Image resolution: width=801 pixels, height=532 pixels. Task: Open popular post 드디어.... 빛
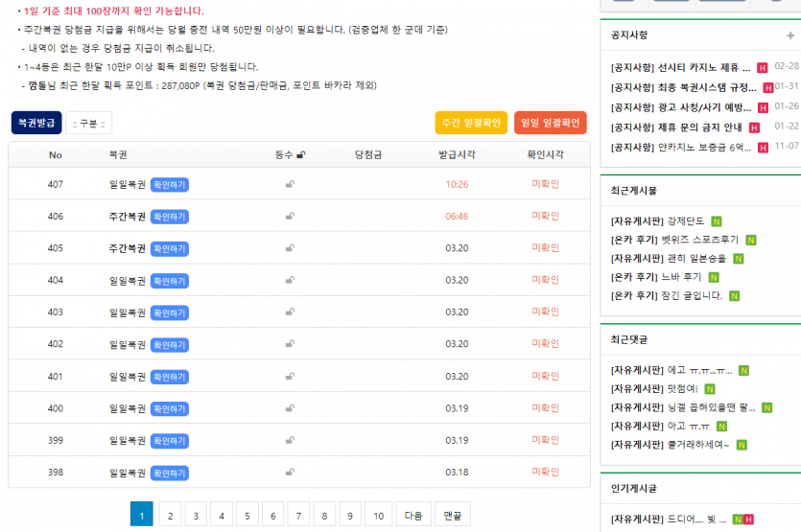tap(669, 520)
